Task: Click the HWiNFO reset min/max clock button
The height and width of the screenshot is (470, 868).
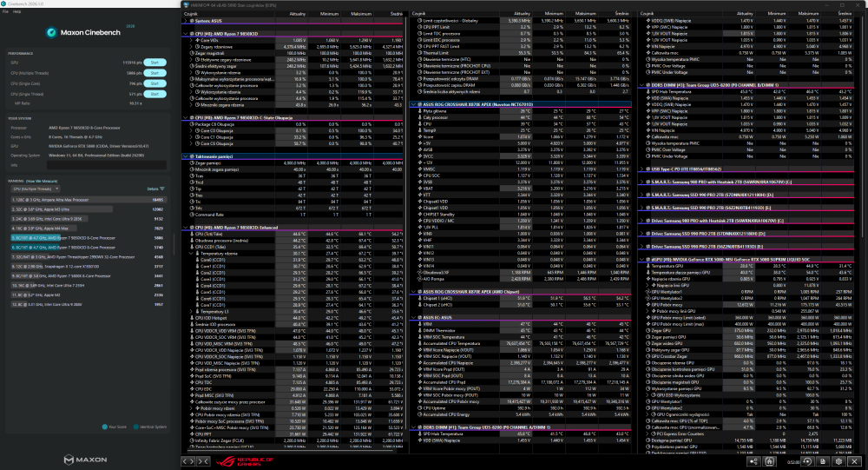Action: tap(807, 461)
